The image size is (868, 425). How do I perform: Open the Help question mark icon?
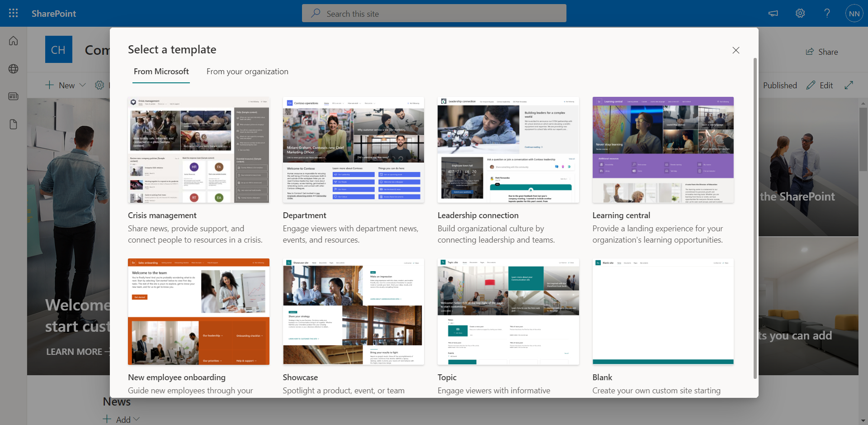827,13
